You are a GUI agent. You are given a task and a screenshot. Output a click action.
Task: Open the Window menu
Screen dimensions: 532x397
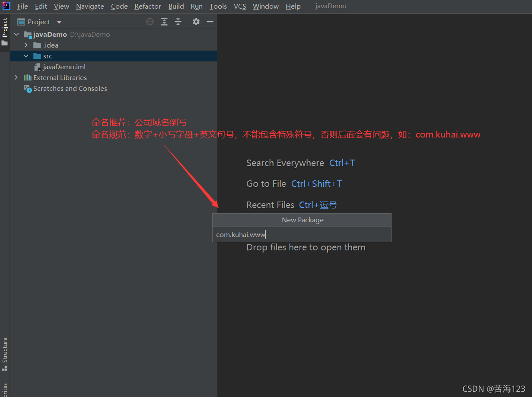tap(266, 6)
